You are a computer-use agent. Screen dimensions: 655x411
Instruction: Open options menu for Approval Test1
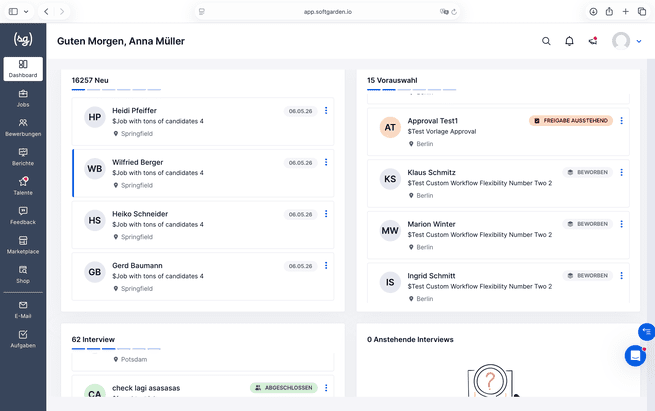(x=621, y=121)
